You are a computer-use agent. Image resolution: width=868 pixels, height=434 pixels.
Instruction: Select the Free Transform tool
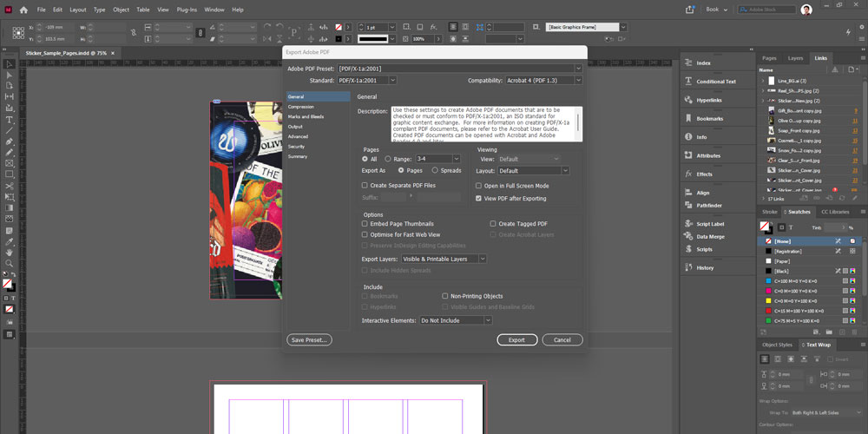tap(10, 197)
